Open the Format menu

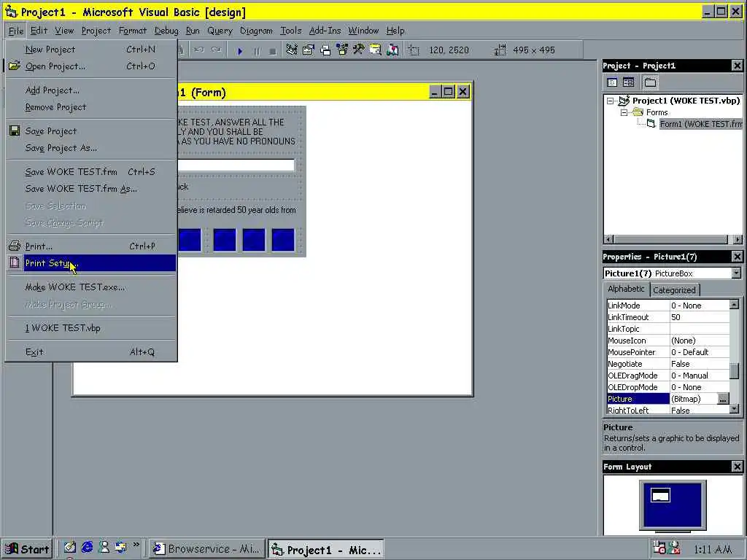[133, 31]
